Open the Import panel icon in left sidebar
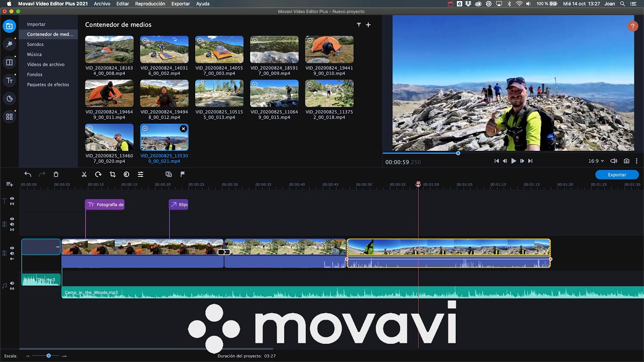 (9, 26)
